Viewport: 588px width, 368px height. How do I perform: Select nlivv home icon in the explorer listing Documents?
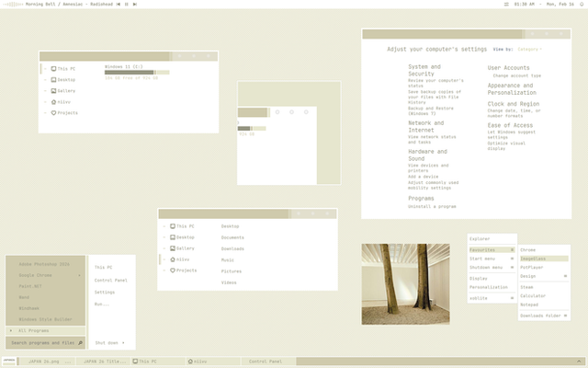coord(173,259)
